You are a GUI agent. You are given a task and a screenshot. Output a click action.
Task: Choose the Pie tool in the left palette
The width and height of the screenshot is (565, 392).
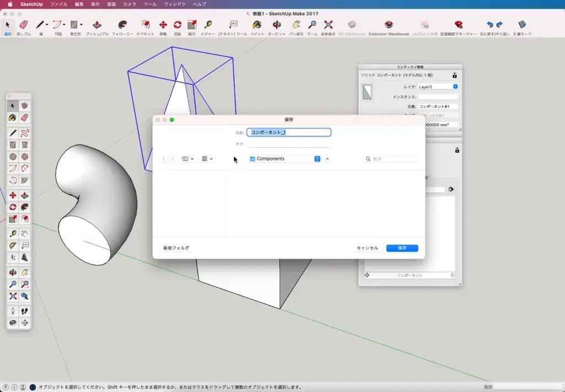coord(24,180)
